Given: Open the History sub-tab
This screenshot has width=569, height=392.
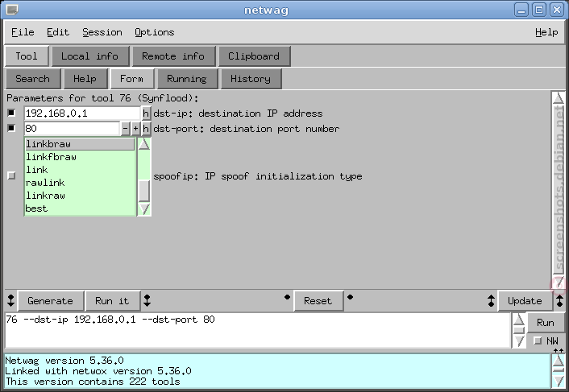Looking at the screenshot, I should pos(251,79).
